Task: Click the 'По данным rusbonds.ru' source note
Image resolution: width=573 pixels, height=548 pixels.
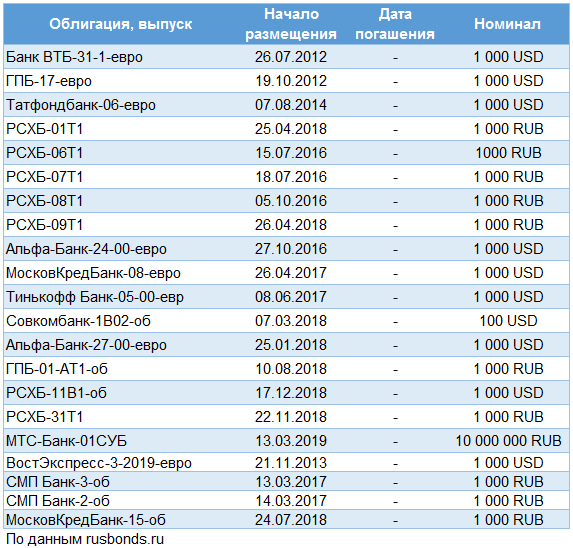Action: coord(85,539)
